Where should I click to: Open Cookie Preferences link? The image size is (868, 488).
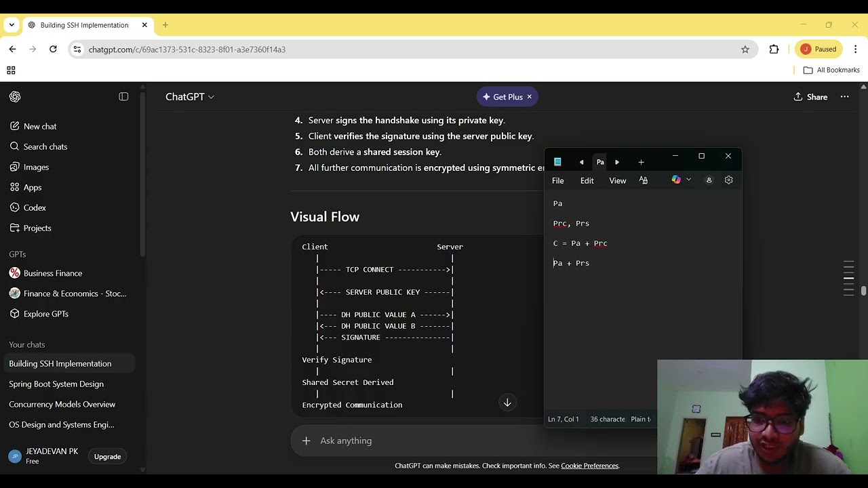coord(589,466)
